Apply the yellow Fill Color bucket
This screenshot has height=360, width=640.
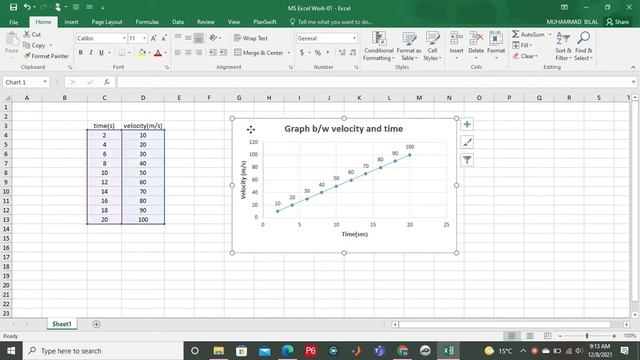click(x=142, y=53)
